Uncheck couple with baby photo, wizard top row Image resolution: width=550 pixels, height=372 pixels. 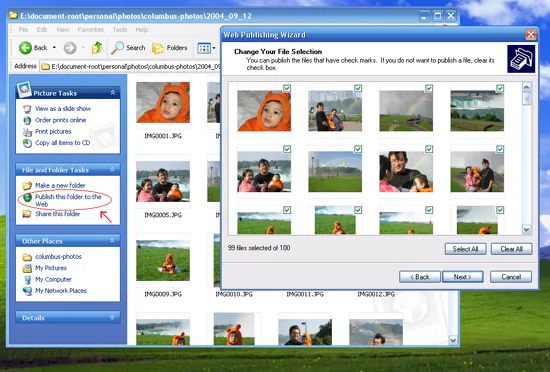click(x=358, y=88)
